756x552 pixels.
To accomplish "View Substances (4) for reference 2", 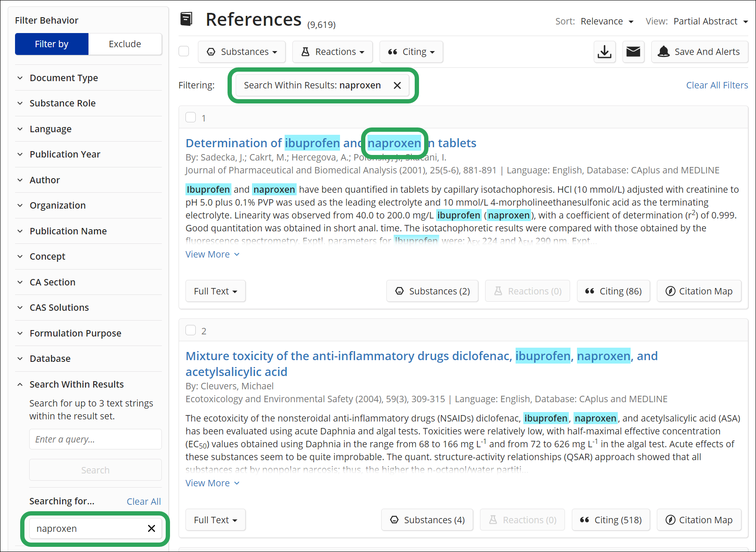I will tap(427, 520).
